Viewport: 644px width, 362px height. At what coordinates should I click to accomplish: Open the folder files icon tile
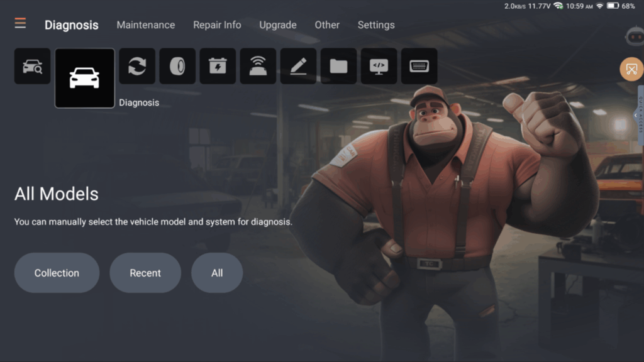point(338,66)
